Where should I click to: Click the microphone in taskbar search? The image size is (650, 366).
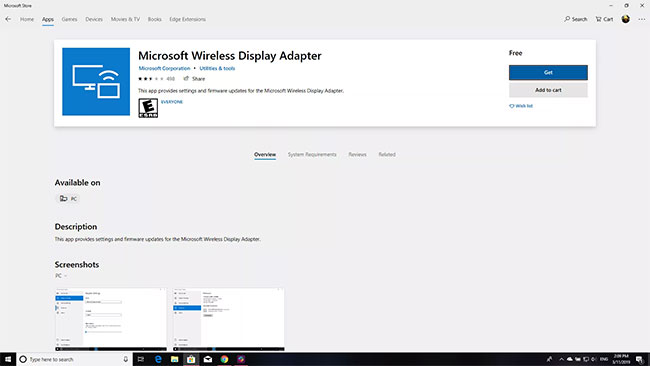point(126,359)
